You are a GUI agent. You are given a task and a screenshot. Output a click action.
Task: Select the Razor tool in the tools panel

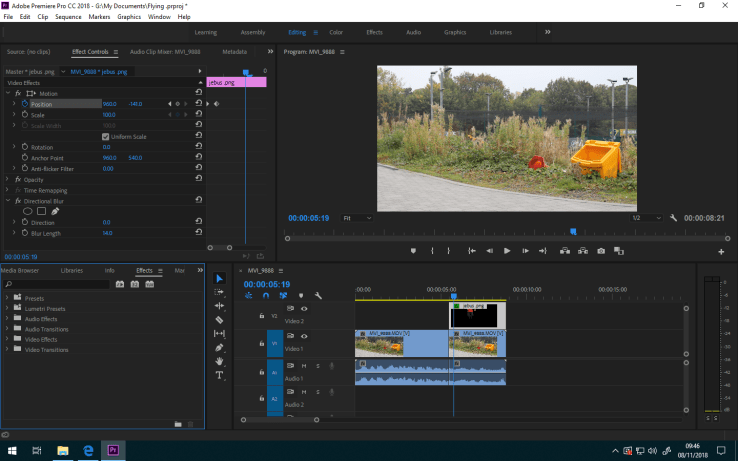(x=220, y=320)
